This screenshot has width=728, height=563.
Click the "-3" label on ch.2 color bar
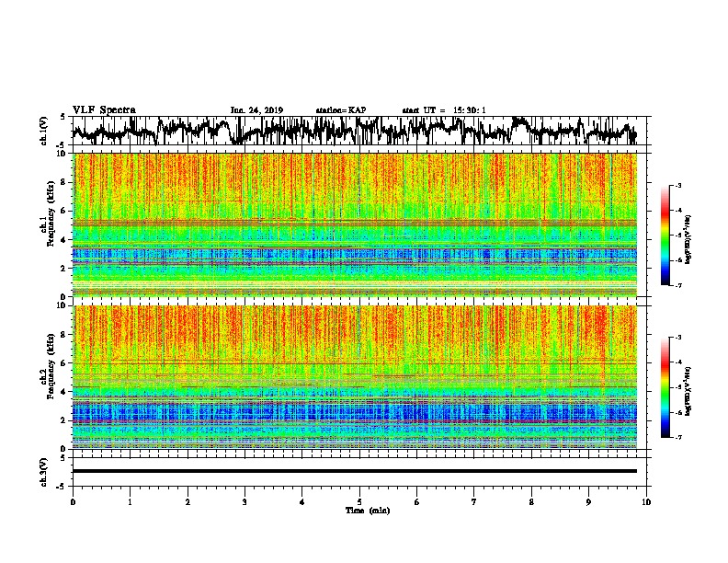677,338
